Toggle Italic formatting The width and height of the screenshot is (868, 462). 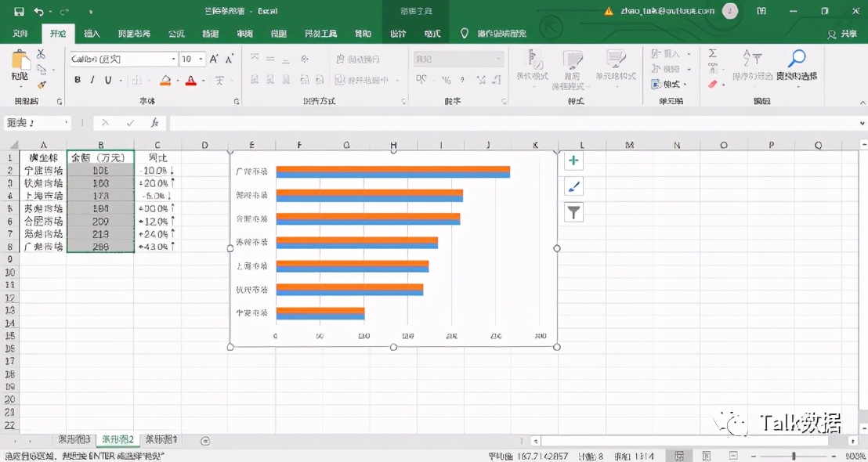pos(92,80)
